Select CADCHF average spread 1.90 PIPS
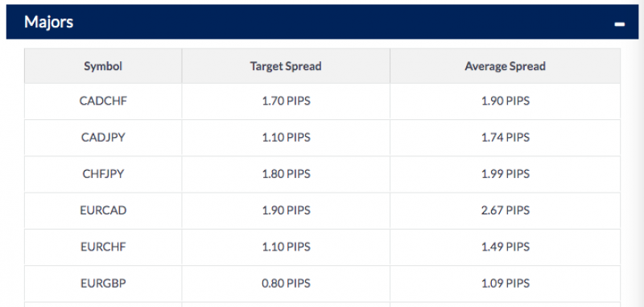Viewport: 644px width, 307px height. point(506,101)
